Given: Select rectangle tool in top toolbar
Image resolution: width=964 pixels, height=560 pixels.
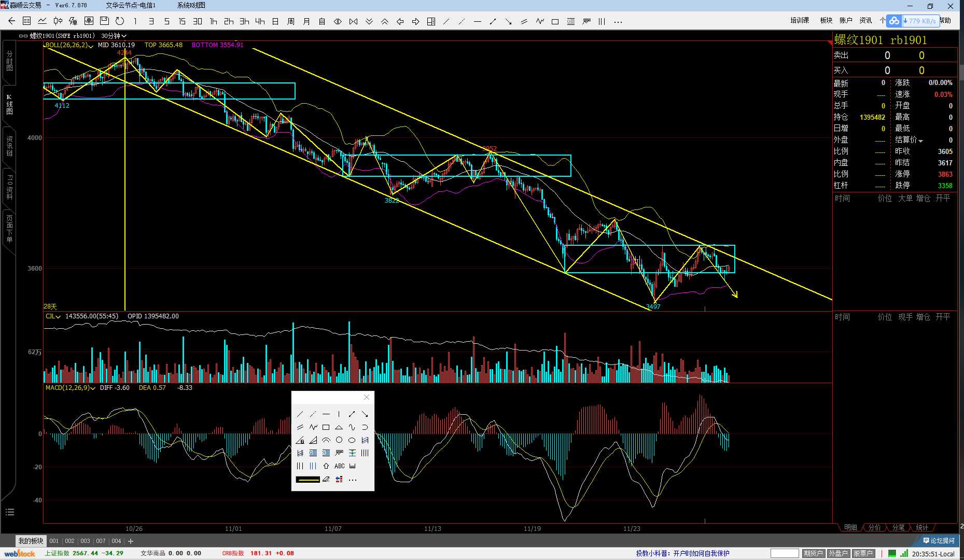Looking at the screenshot, I should click(x=555, y=21).
